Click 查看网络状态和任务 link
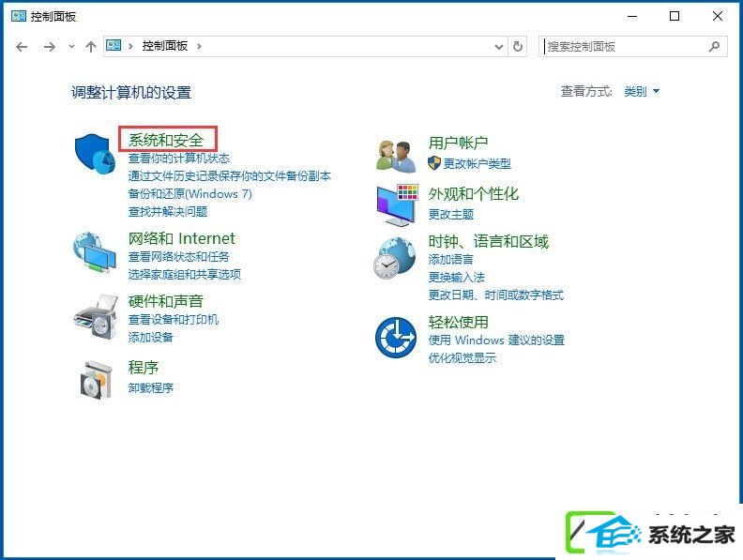The width and height of the screenshot is (743, 560). coord(178,257)
